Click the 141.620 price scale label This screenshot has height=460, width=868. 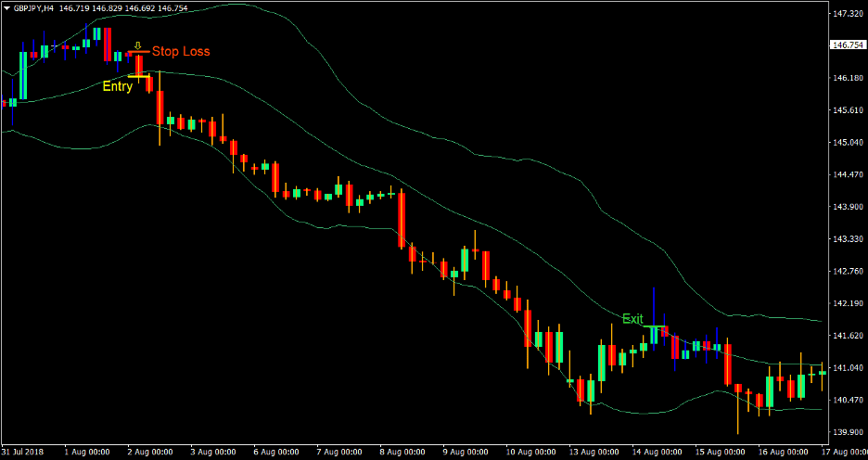pos(847,336)
